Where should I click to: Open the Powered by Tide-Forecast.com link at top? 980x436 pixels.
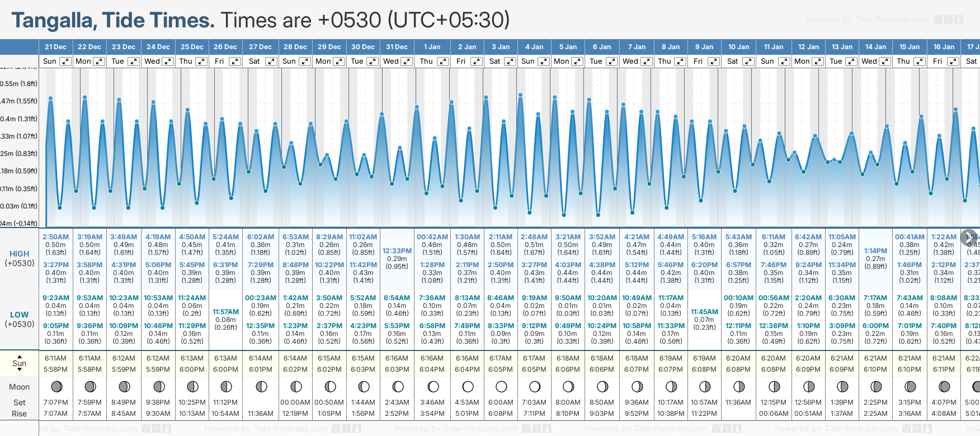pos(868,20)
